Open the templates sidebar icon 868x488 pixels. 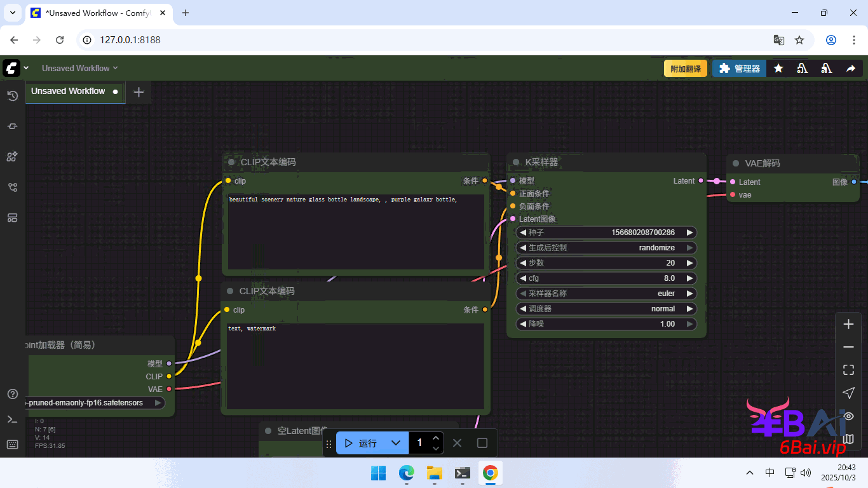point(12,218)
